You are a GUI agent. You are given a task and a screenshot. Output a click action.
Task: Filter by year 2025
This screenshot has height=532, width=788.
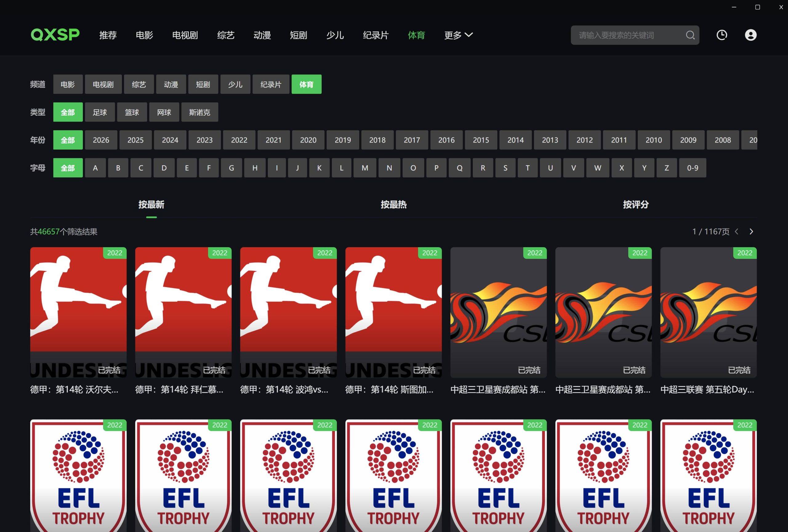(136, 140)
